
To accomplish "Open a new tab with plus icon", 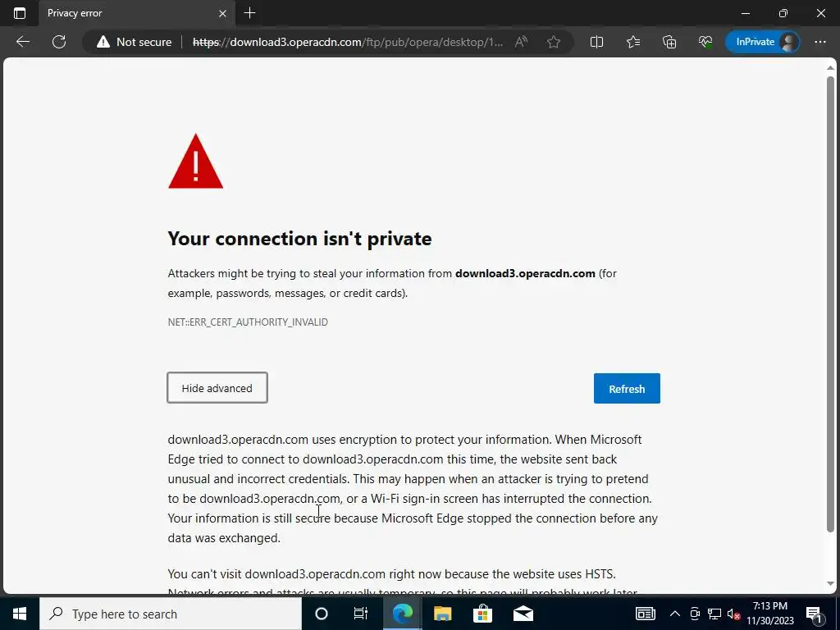I will point(249,13).
